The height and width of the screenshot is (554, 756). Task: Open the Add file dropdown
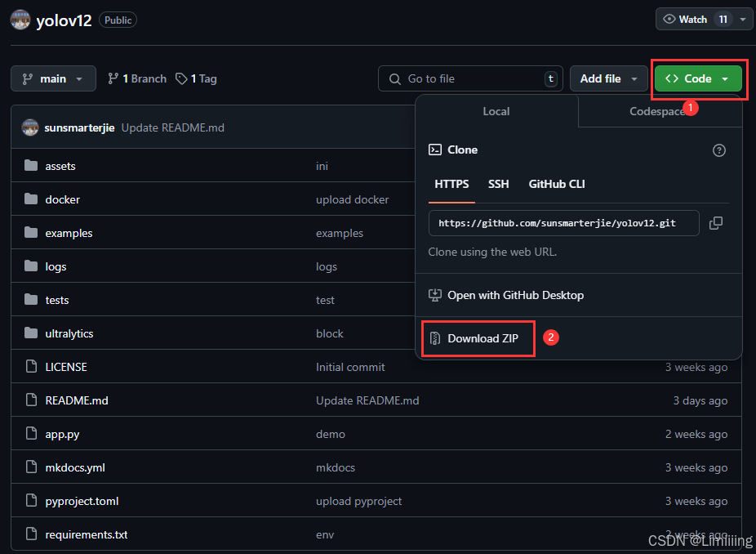[608, 78]
